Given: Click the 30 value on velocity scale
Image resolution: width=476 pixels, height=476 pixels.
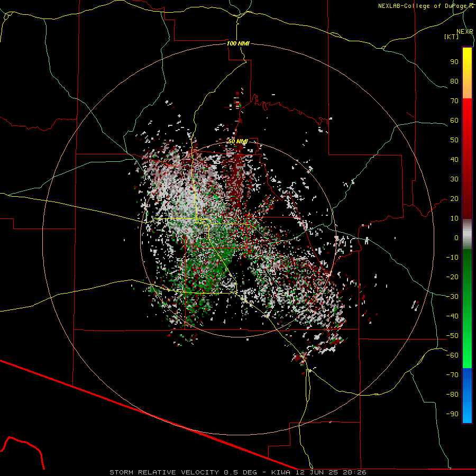Looking at the screenshot, I should (454, 179).
